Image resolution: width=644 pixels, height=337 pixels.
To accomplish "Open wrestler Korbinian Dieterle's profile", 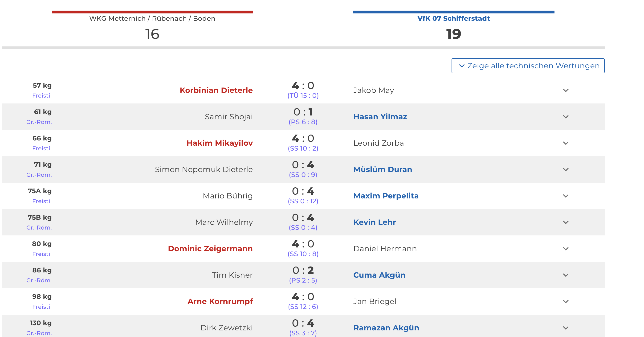I will (x=216, y=90).
